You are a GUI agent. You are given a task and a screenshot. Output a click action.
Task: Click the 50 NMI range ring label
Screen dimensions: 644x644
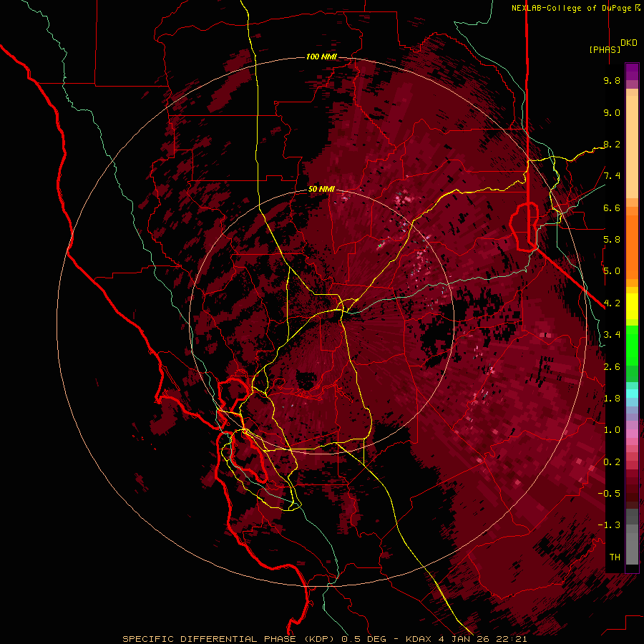click(321, 190)
